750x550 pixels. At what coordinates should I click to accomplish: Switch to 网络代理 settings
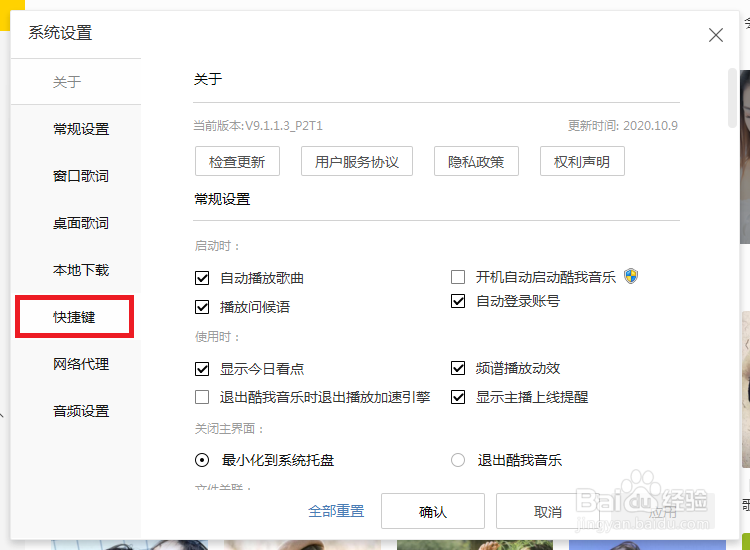click(x=76, y=364)
